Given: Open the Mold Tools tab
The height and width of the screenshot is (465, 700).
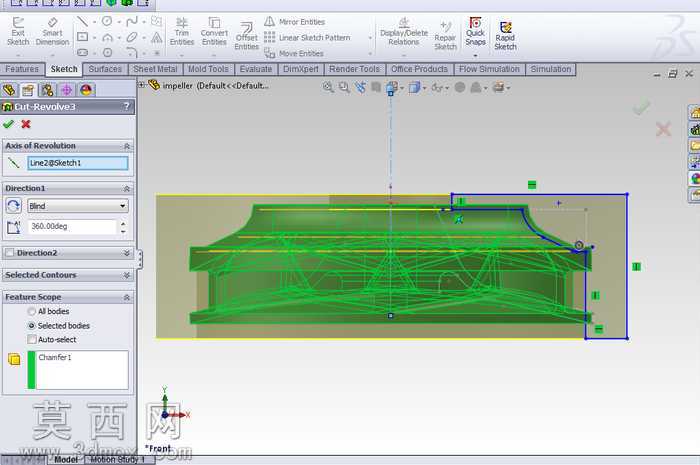Looking at the screenshot, I should coord(208,69).
